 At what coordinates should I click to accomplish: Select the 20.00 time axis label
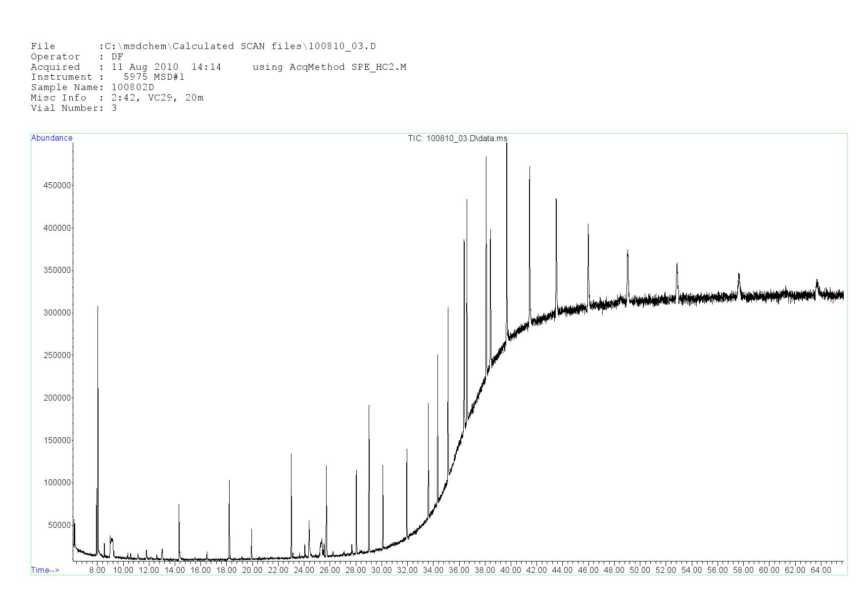(252, 570)
